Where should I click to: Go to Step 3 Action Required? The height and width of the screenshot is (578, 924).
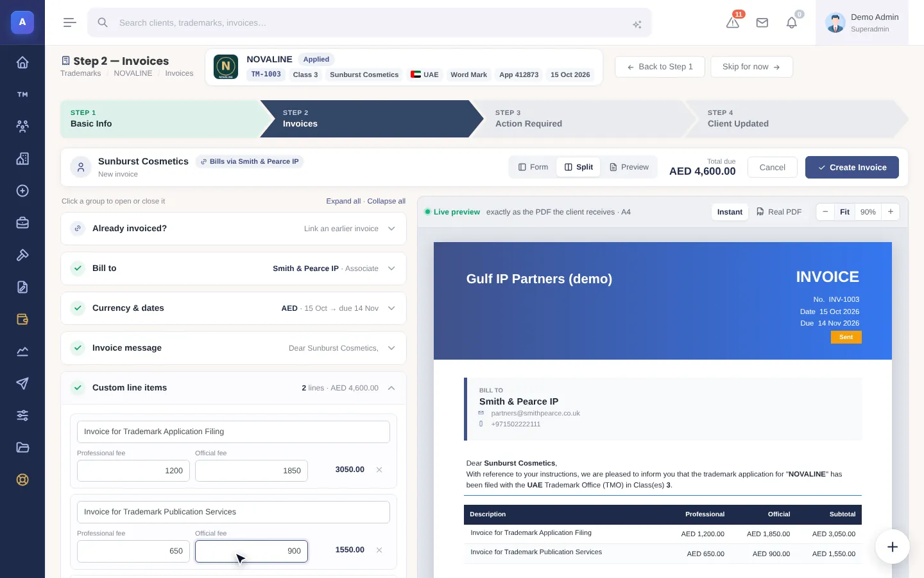[x=584, y=119]
